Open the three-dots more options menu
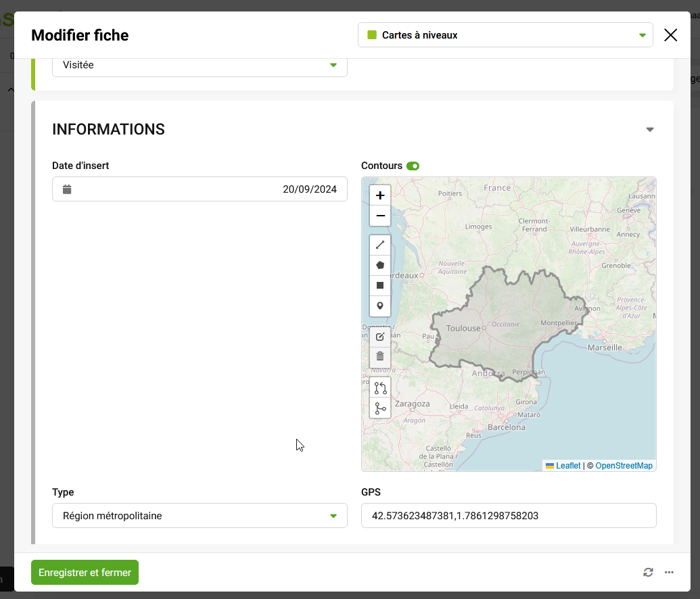This screenshot has width=700, height=599. [x=669, y=572]
